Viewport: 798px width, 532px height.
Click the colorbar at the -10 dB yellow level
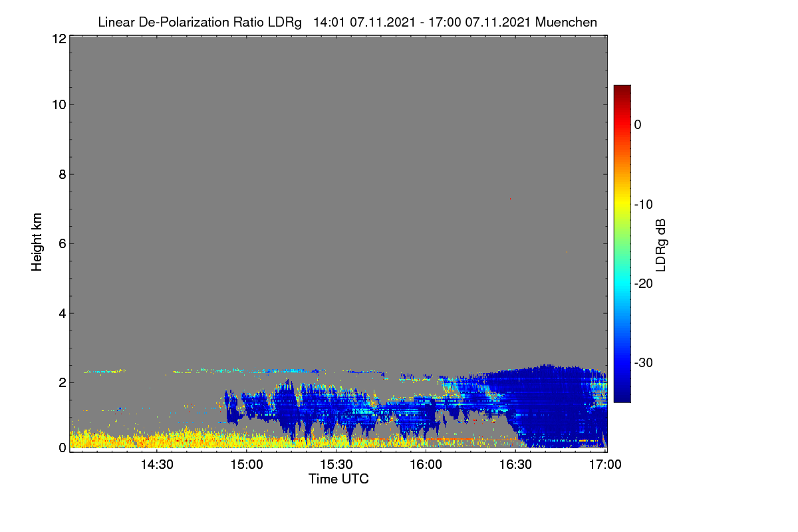622,204
